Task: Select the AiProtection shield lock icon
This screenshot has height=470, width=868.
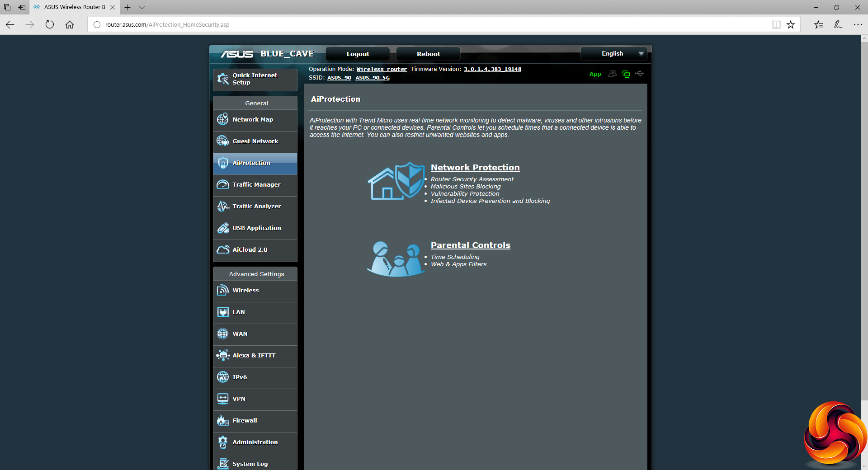Action: click(223, 163)
